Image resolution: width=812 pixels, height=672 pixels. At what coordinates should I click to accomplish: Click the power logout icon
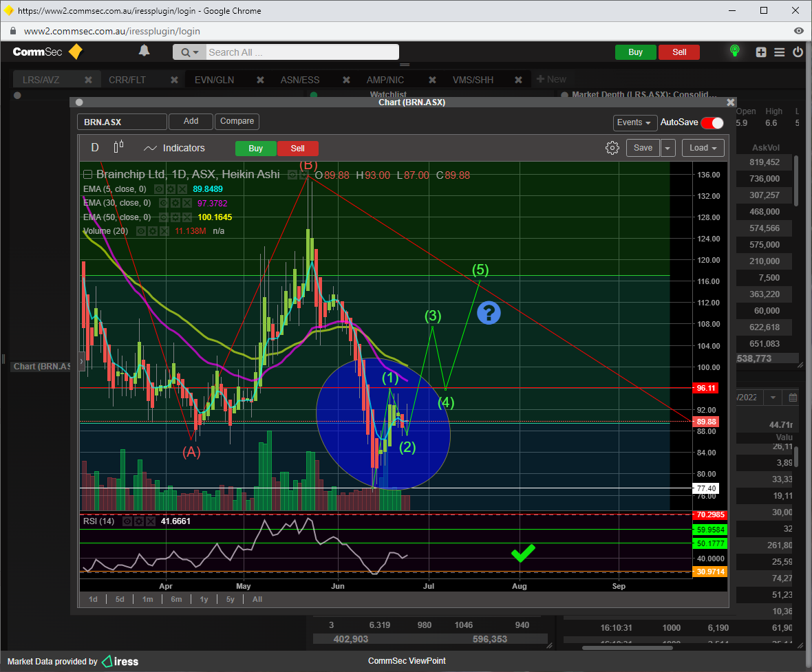[798, 52]
